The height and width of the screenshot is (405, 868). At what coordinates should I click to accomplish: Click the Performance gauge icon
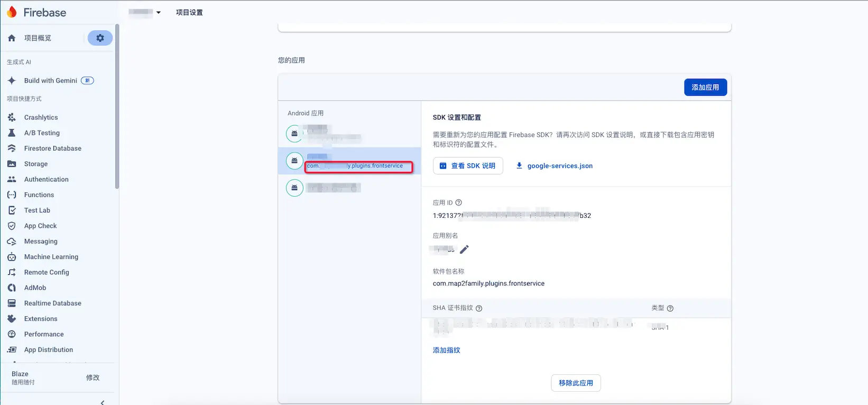point(12,334)
